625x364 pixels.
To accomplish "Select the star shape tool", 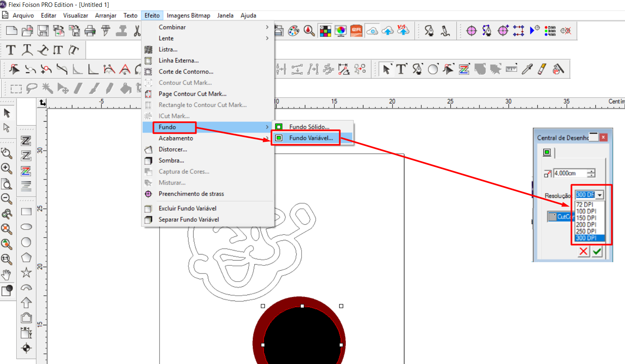I will (x=26, y=273).
